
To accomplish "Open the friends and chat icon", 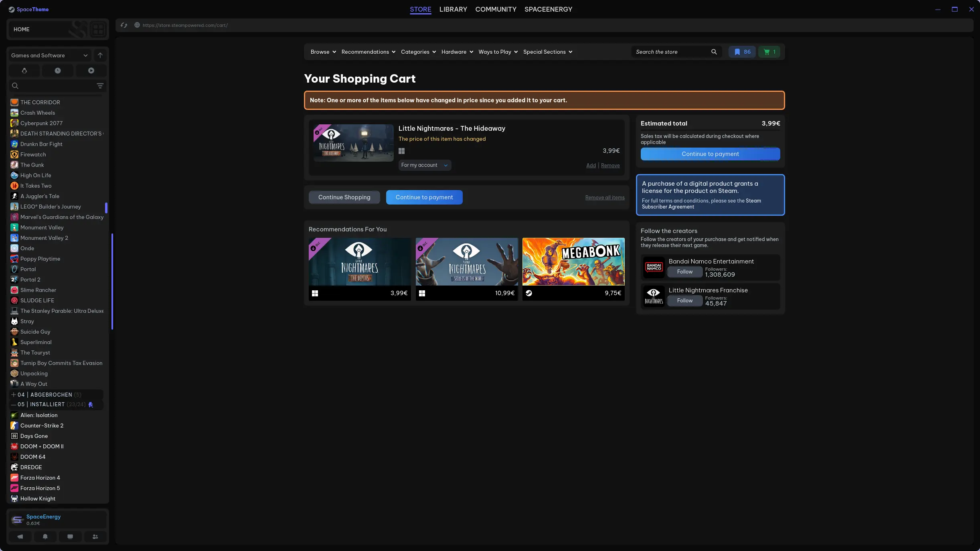I will tap(95, 537).
